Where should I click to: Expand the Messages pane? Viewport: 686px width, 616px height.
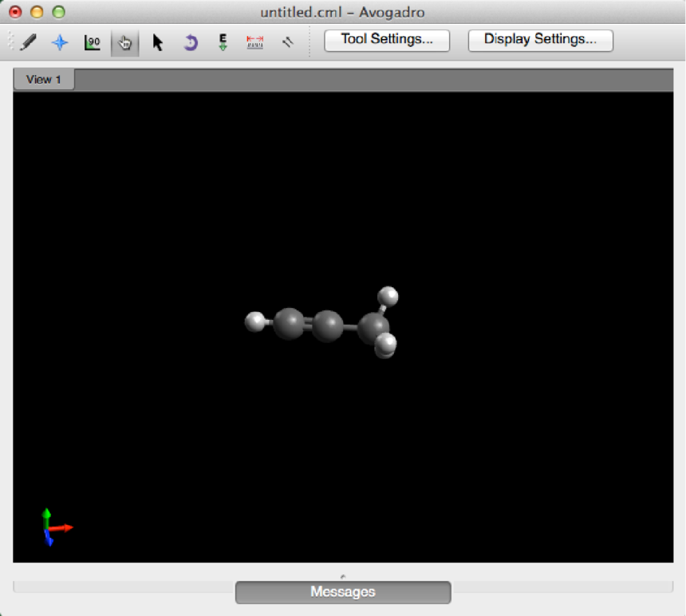click(343, 592)
